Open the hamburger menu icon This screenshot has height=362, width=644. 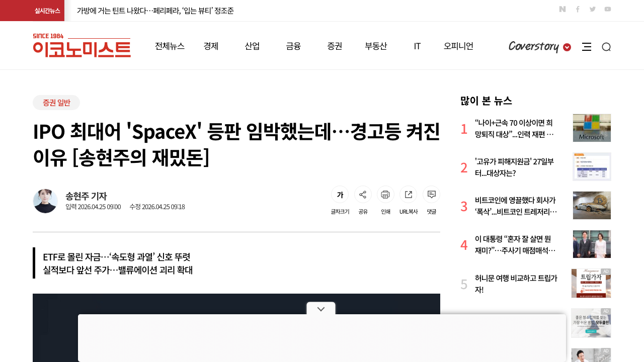(x=587, y=47)
